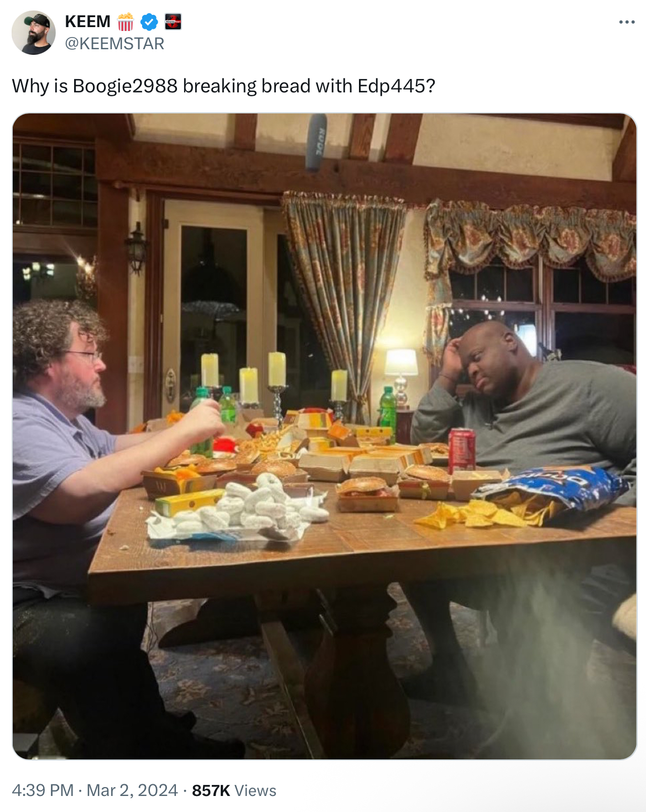Click the 857K Views count
This screenshot has height=812, width=646.
coord(234,790)
